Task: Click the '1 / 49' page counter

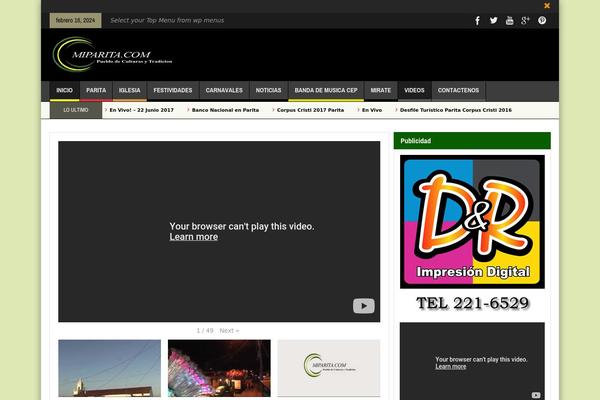Action: tap(205, 331)
